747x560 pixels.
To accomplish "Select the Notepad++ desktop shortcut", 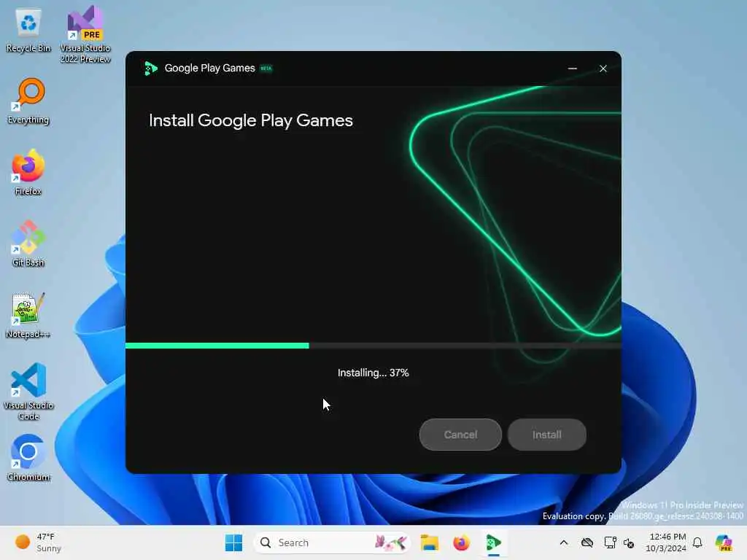I will [x=28, y=315].
